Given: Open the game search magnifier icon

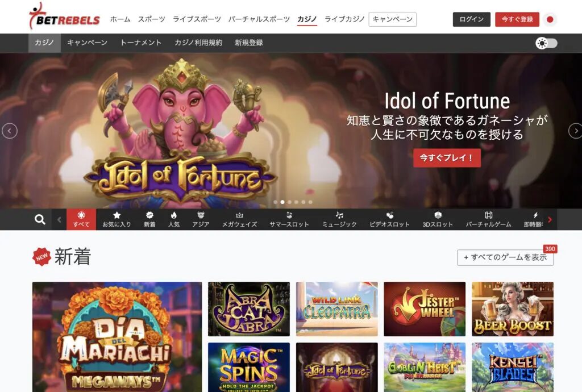Looking at the screenshot, I should [x=40, y=219].
